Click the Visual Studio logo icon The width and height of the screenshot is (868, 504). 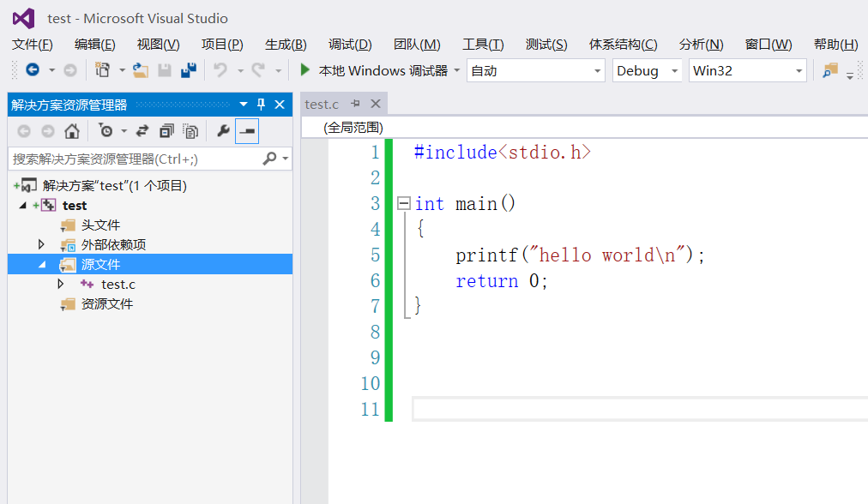pyautogui.click(x=24, y=18)
